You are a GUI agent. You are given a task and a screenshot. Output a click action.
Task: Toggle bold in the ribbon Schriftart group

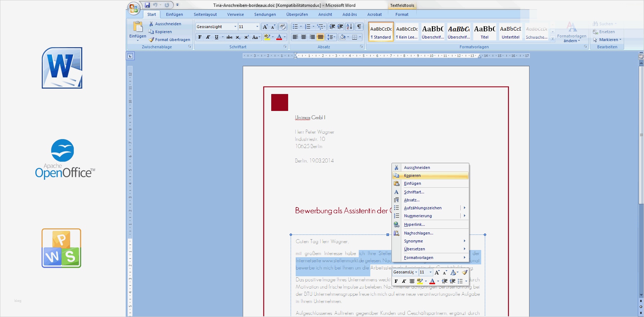(200, 37)
